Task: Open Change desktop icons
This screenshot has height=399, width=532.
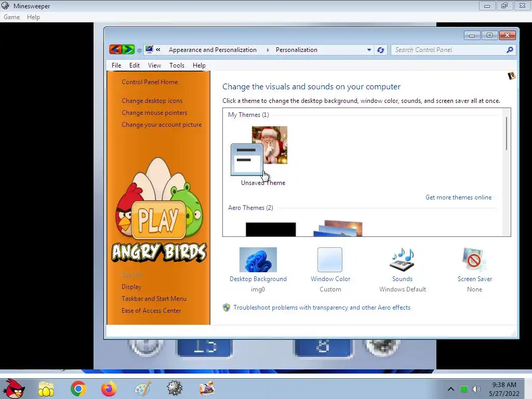Action: 152,100
